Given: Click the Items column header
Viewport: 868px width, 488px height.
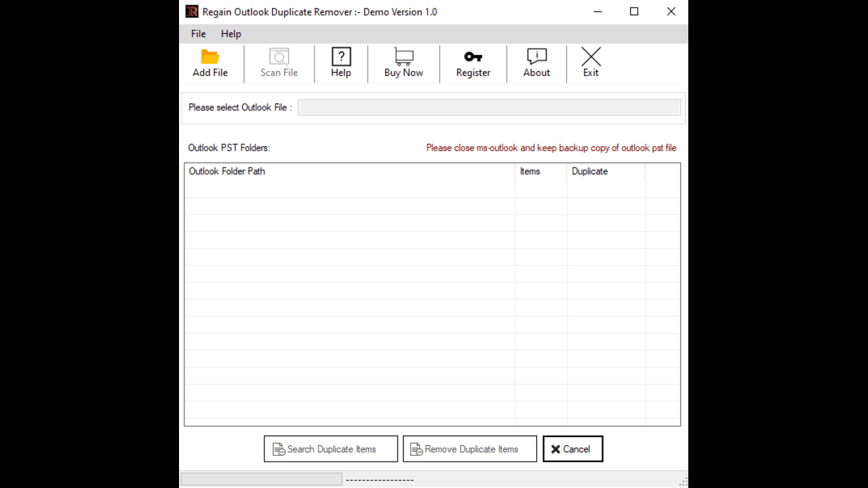Looking at the screenshot, I should click(541, 171).
